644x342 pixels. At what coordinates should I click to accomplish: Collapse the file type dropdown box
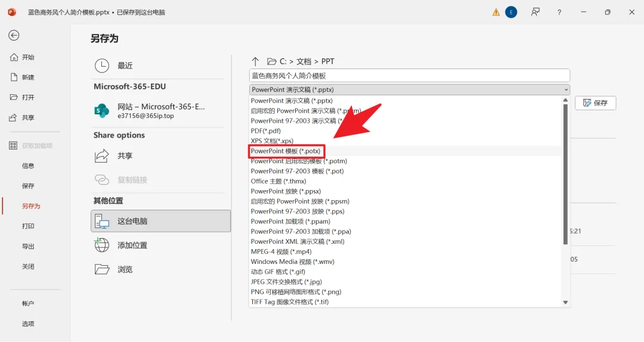tap(410, 89)
